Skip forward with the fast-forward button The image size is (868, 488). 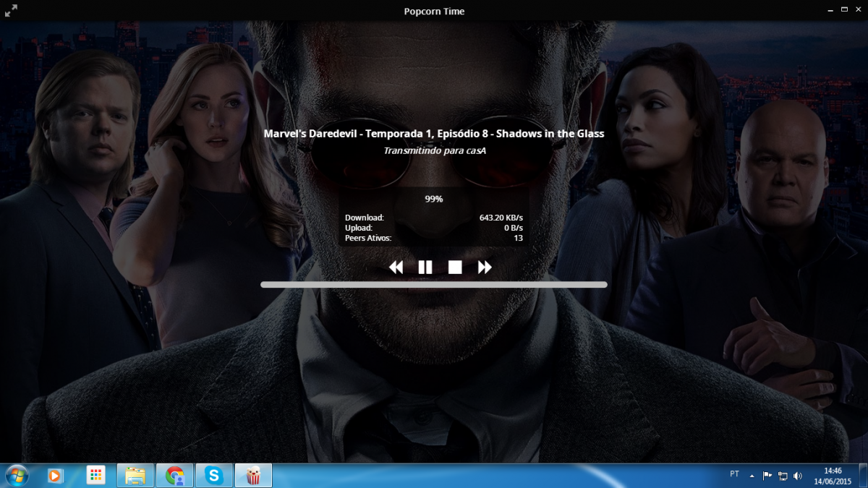[x=485, y=267]
